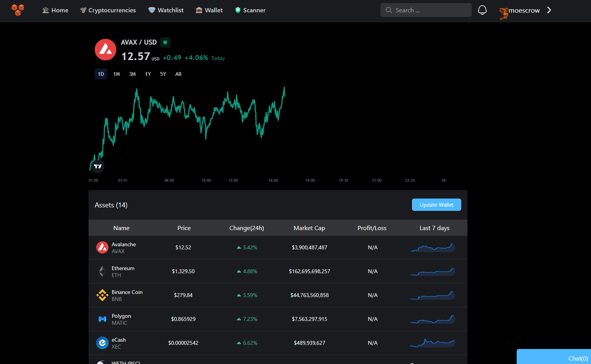Click the Binance Coin icon
Viewport: 591px width, 364px height.
click(x=102, y=295)
